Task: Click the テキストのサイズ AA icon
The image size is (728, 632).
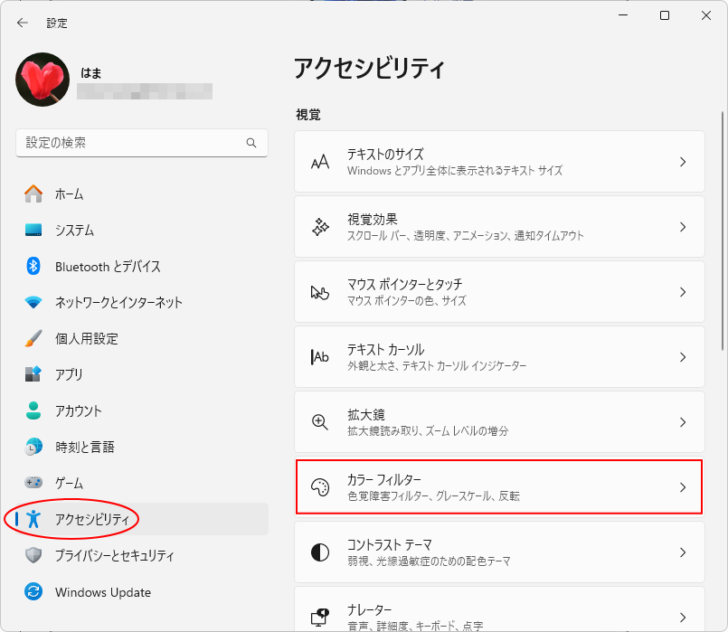Action: (x=320, y=162)
